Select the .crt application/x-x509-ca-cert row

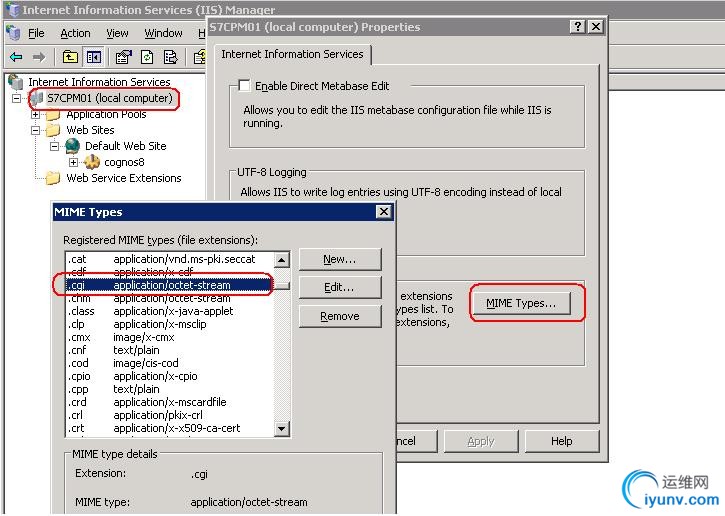pyautogui.click(x=170, y=428)
